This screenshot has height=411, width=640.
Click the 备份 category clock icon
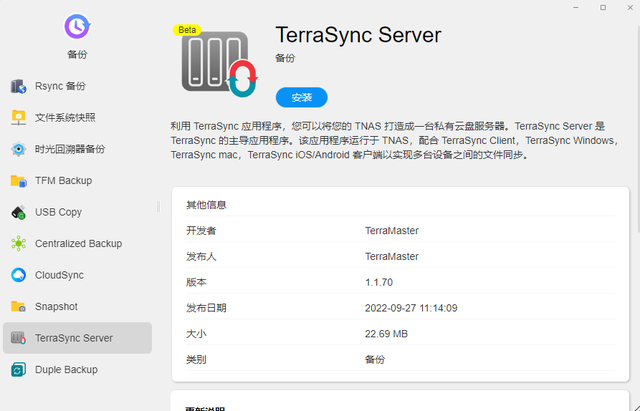click(x=77, y=27)
